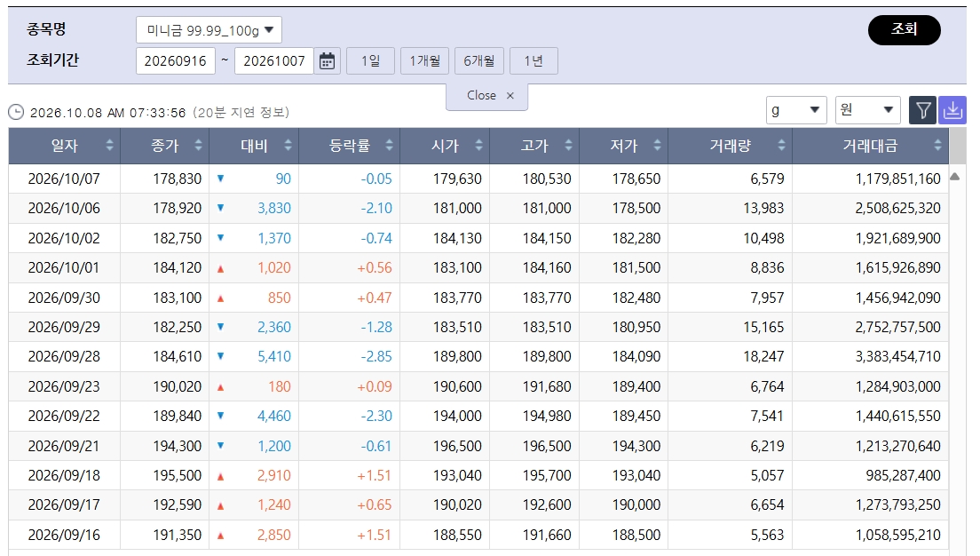Click opening price 196,500
The image size is (980, 556).
coord(457,446)
